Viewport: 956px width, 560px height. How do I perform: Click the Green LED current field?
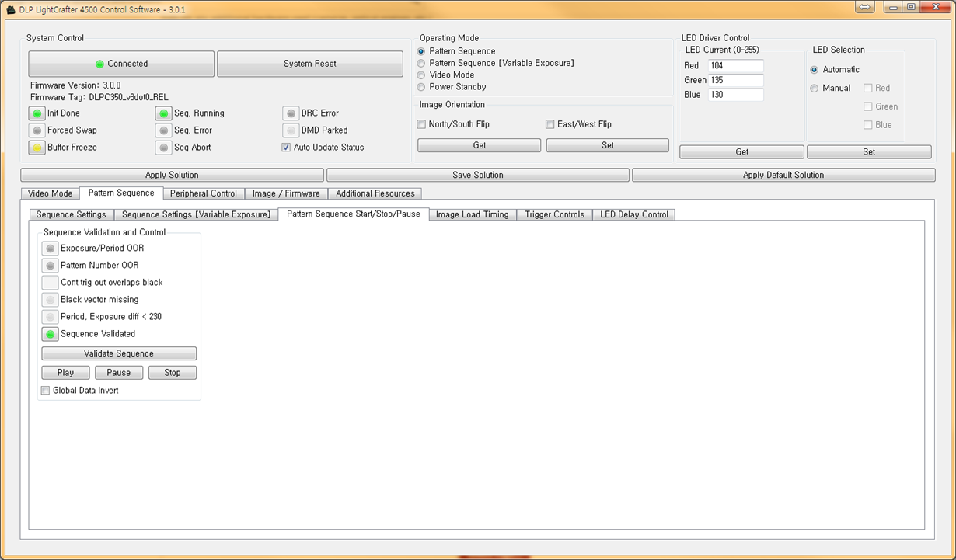(735, 80)
